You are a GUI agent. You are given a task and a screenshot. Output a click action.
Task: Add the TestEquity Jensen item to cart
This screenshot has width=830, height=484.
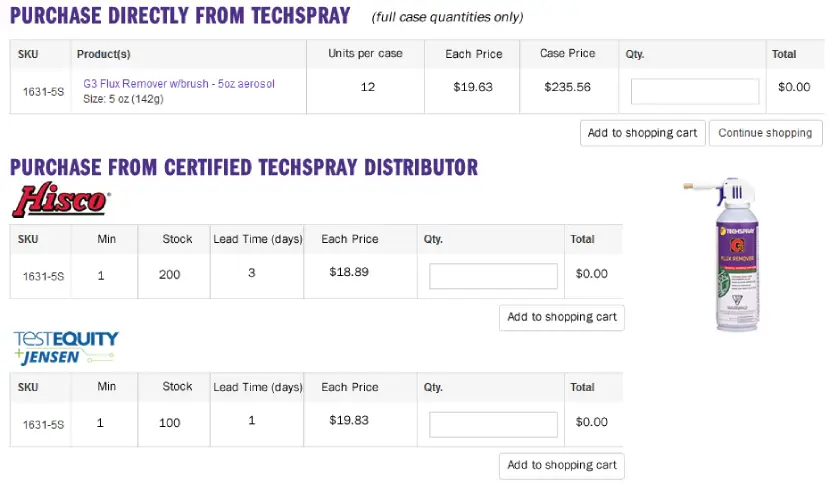coord(561,465)
